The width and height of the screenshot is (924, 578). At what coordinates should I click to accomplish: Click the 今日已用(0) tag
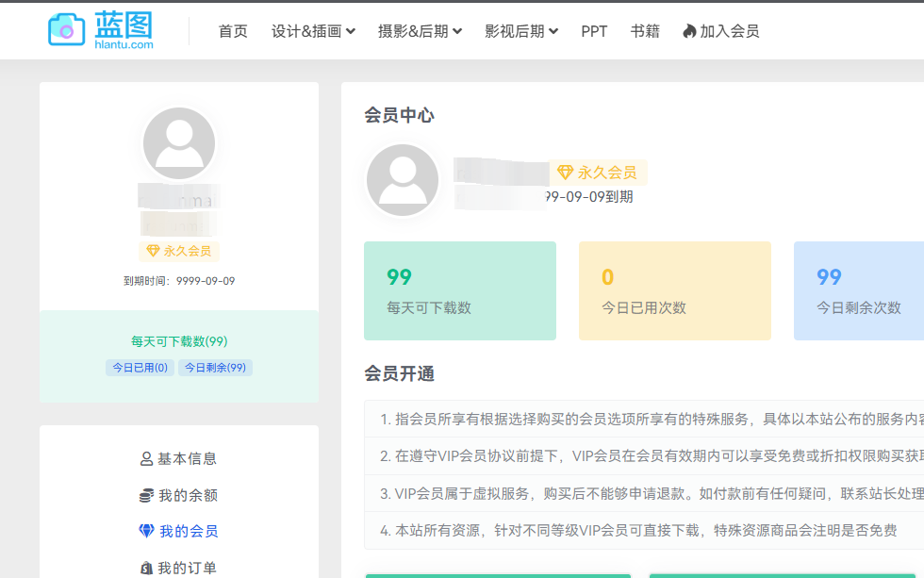[x=140, y=368]
